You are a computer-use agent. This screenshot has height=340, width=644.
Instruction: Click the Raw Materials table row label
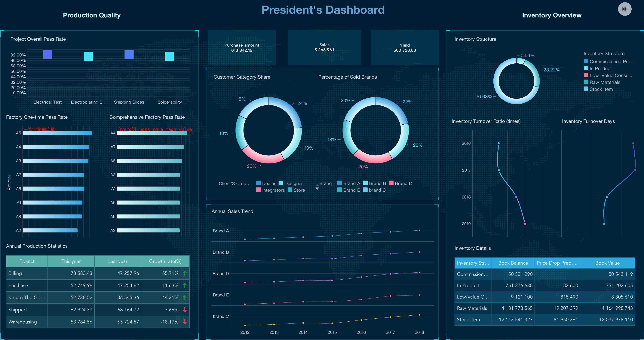pyautogui.click(x=472, y=308)
